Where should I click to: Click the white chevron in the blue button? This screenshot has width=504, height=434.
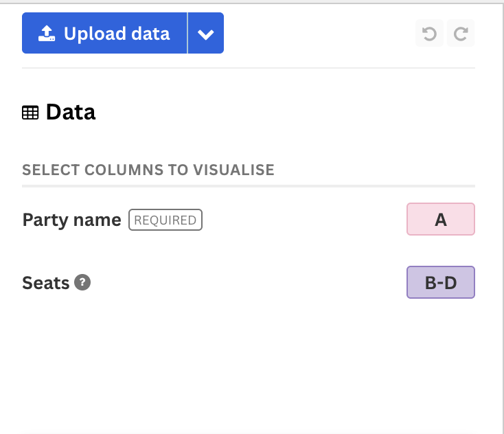pos(206,34)
